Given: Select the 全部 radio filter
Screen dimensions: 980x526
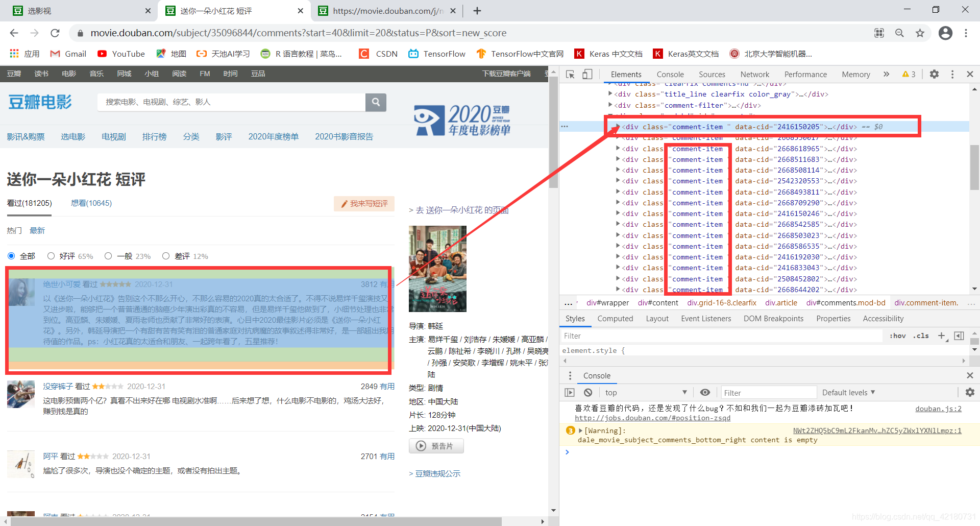Looking at the screenshot, I should 11,256.
